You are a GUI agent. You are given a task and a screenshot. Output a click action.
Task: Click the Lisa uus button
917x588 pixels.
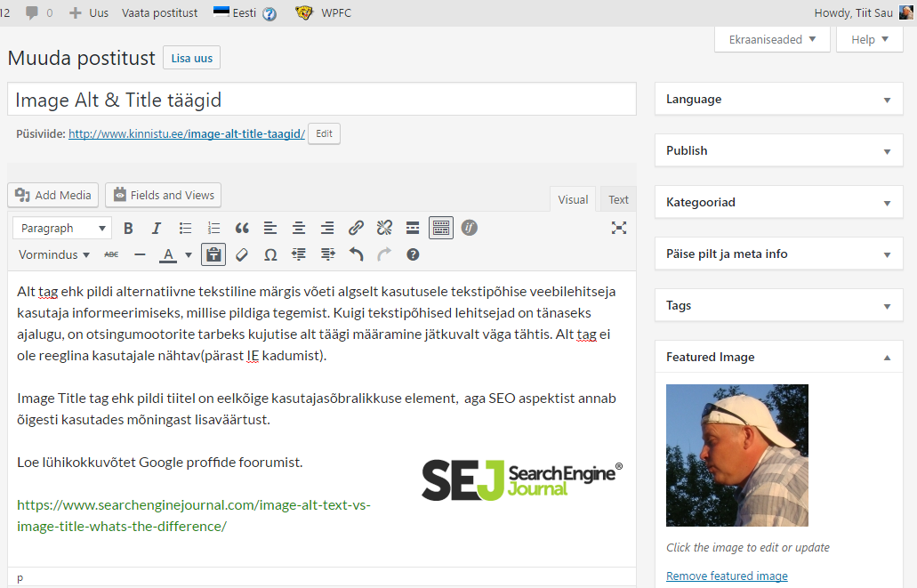(192, 58)
